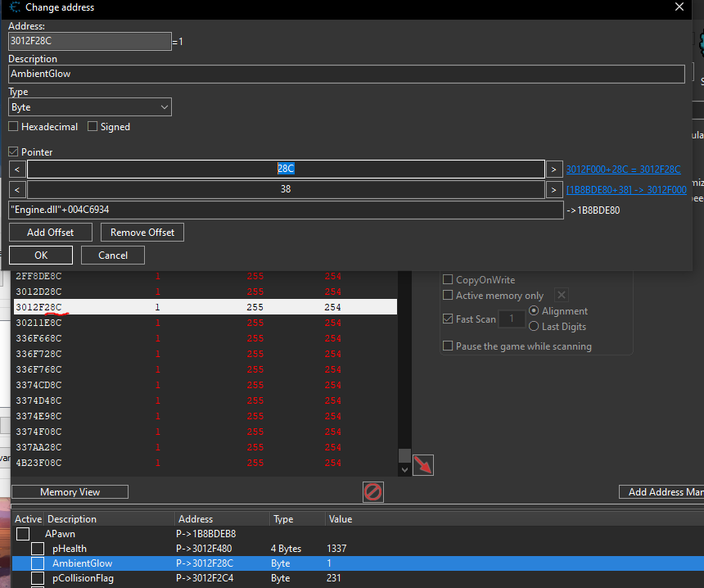This screenshot has width=704, height=588.
Task: Cancel the Change address dialog
Action: click(x=113, y=256)
